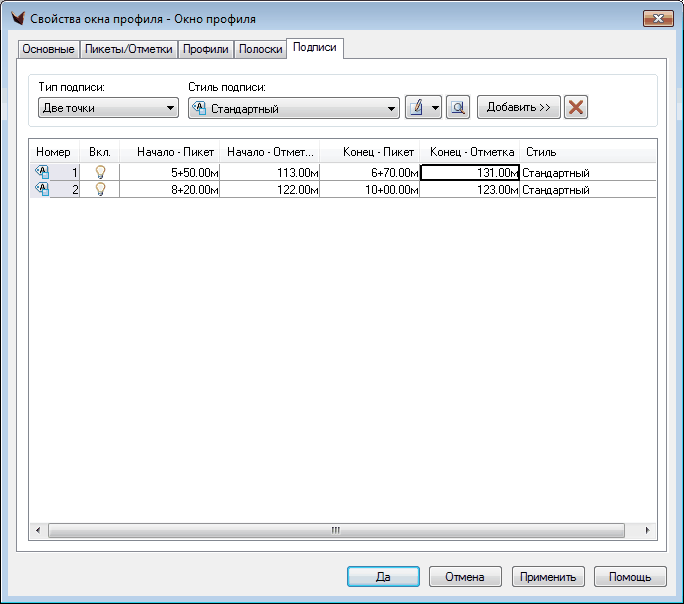Toggle the light bulb for label 2
Image resolution: width=684 pixels, height=604 pixels.
(x=100, y=189)
